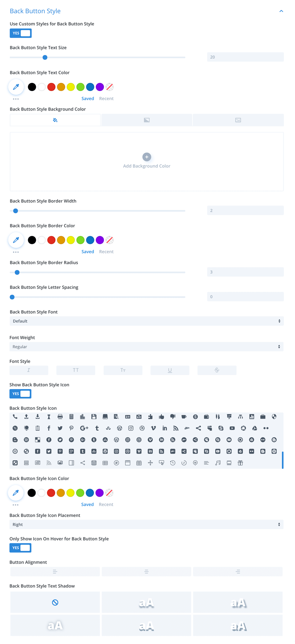Turn off Only Show Icon On Hover
The height and width of the screenshot is (644, 295).
coord(20,548)
